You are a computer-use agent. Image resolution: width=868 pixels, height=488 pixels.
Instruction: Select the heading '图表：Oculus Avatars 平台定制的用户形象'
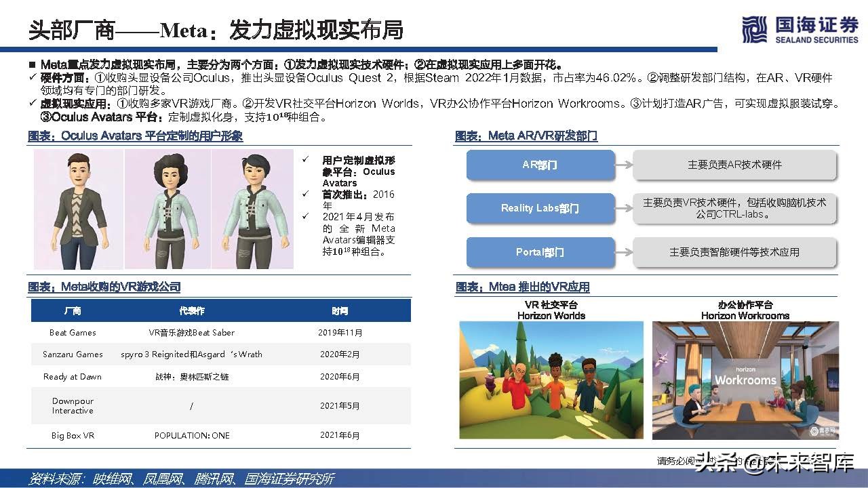point(135,136)
